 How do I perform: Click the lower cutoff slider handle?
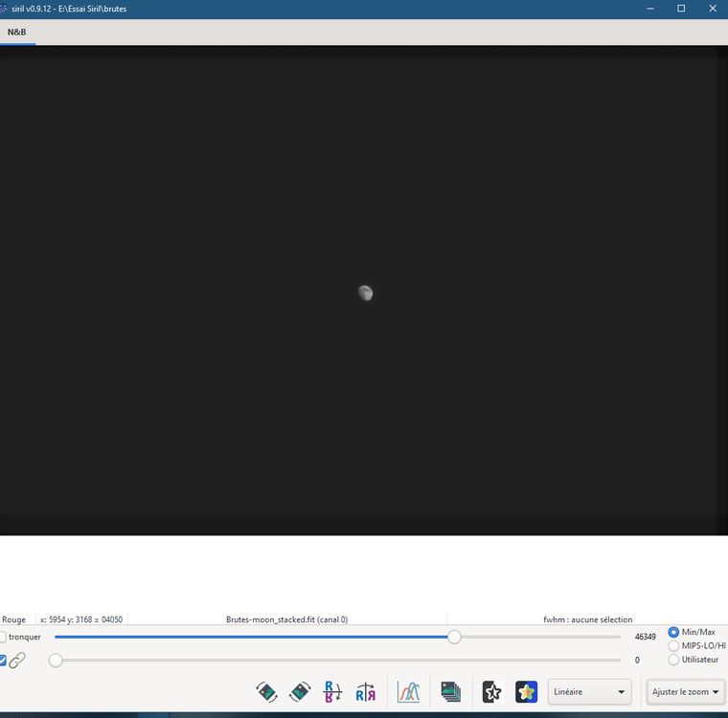56,660
